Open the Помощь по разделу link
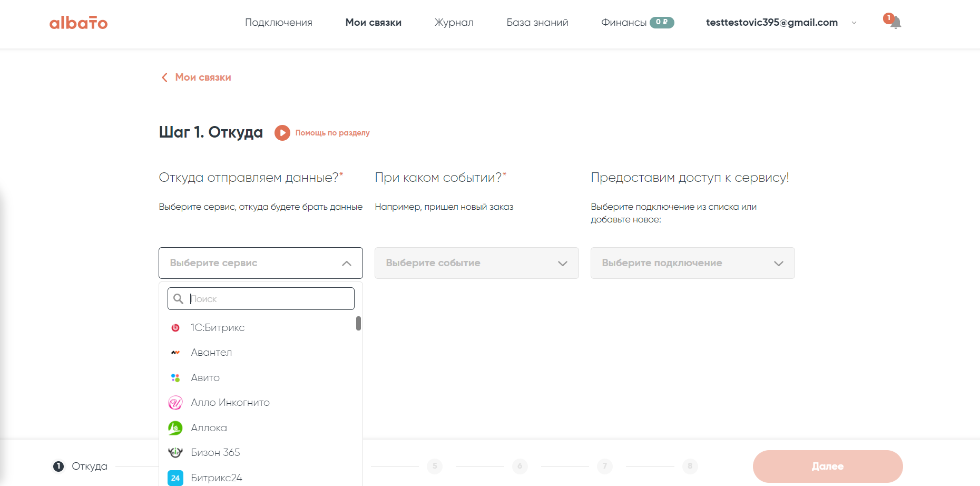 332,133
